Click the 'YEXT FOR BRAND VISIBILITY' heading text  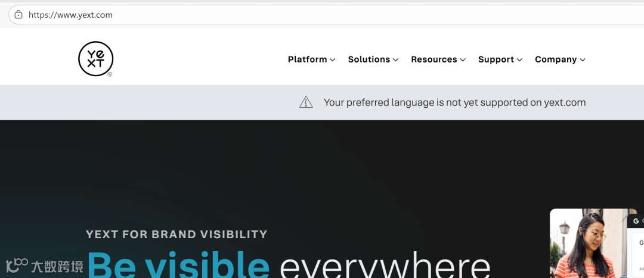tap(177, 235)
